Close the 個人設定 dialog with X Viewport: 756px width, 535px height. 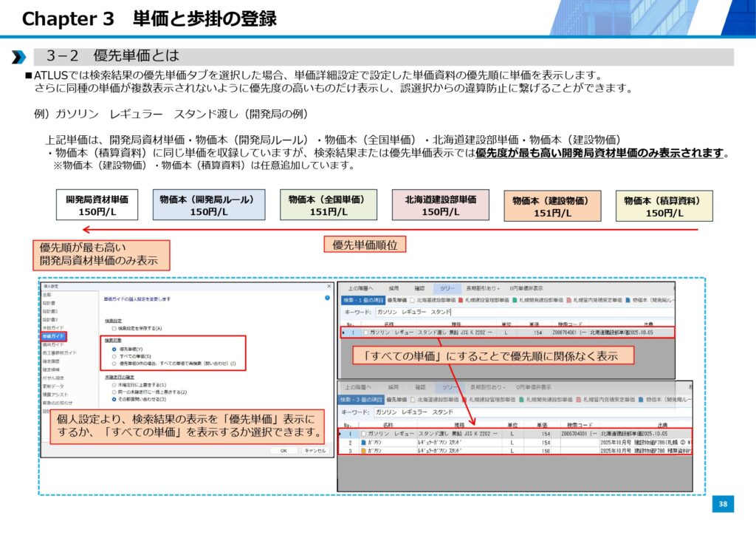point(329,286)
